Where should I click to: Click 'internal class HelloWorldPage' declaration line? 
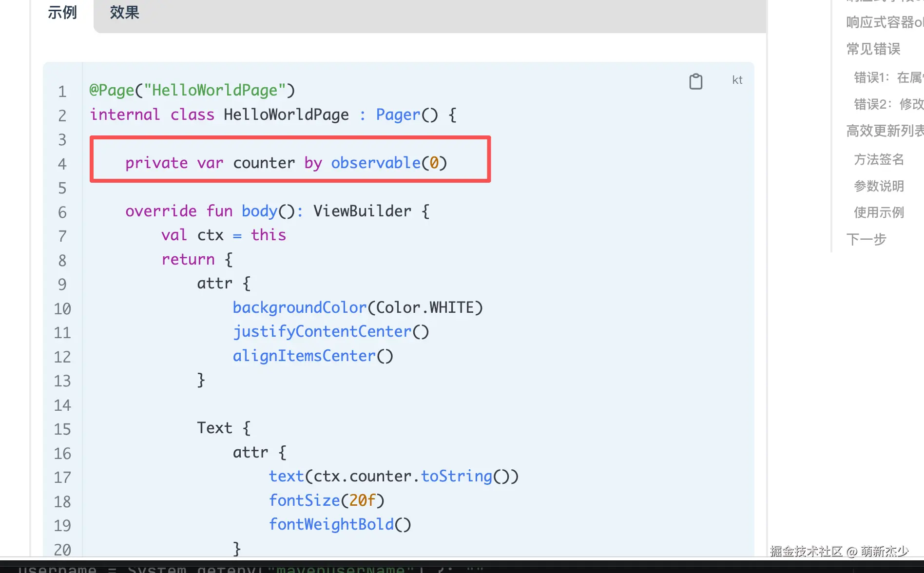tap(273, 115)
